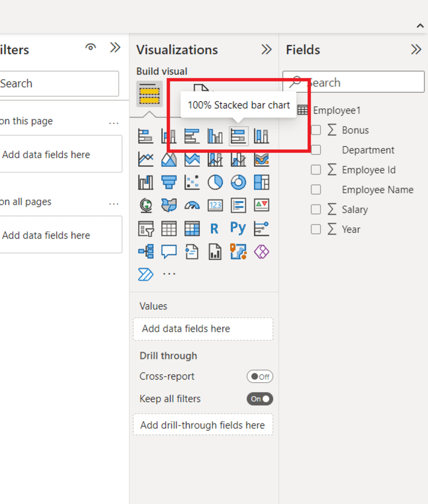428x504 pixels.
Task: Collapse the Visualizations pane
Action: 266,50
